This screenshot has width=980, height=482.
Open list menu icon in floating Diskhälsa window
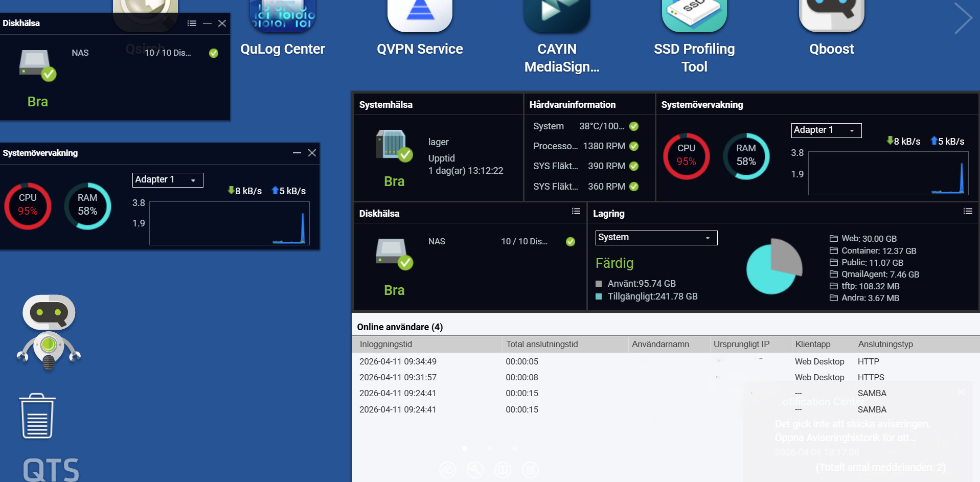pyautogui.click(x=192, y=23)
